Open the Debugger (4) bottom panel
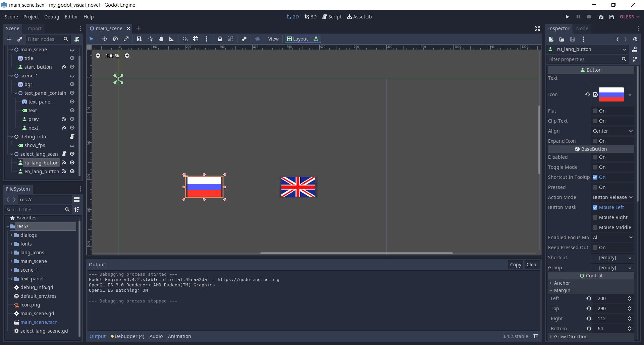 [x=128, y=336]
